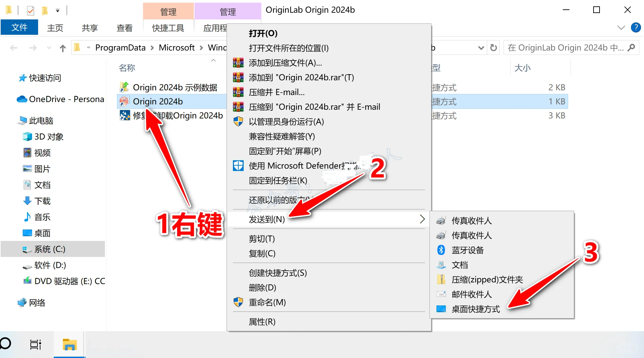This screenshot has height=358, width=644.
Task: Click the File Explorer taskbar icon
Action: coord(70,344)
